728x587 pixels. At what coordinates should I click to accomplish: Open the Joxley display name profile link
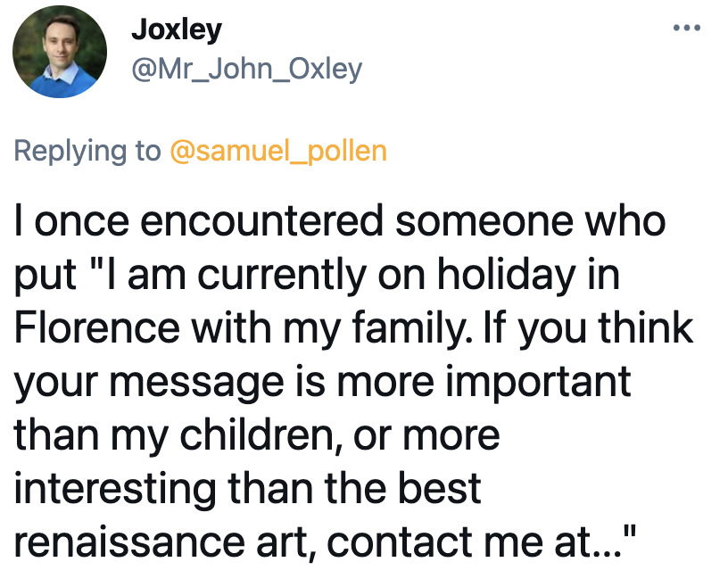[x=177, y=30]
